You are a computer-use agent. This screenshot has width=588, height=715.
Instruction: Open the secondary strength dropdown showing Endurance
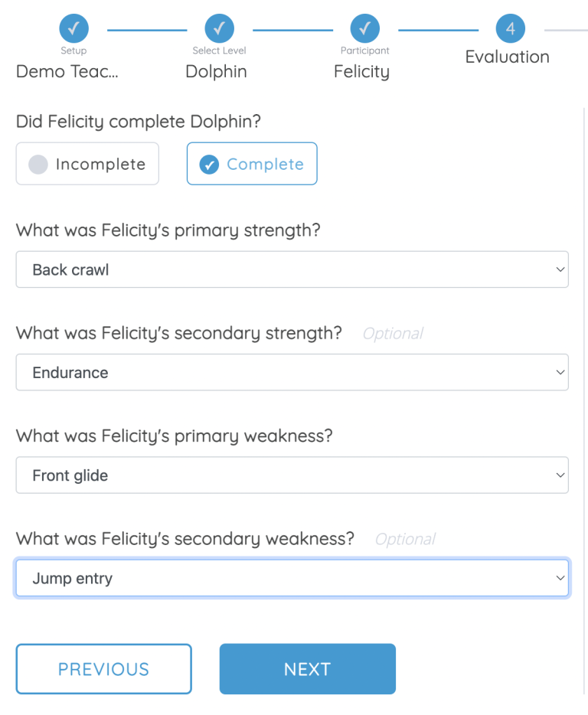click(292, 372)
